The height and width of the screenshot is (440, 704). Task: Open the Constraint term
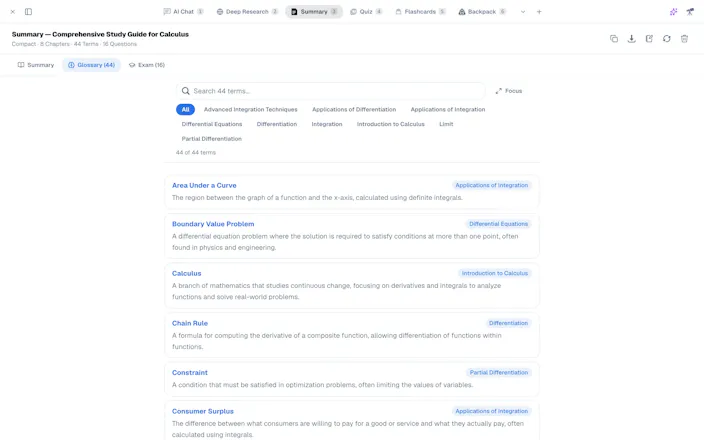point(190,373)
